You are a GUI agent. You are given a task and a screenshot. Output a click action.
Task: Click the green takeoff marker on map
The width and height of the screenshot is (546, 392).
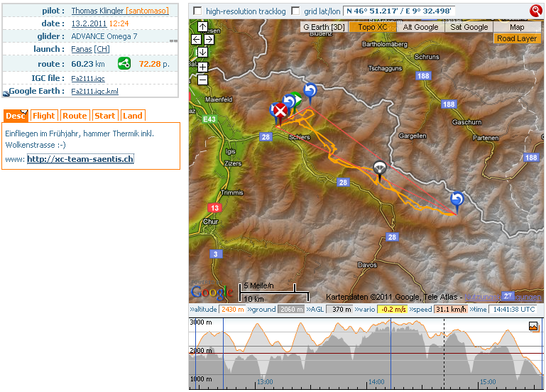[x=296, y=99]
